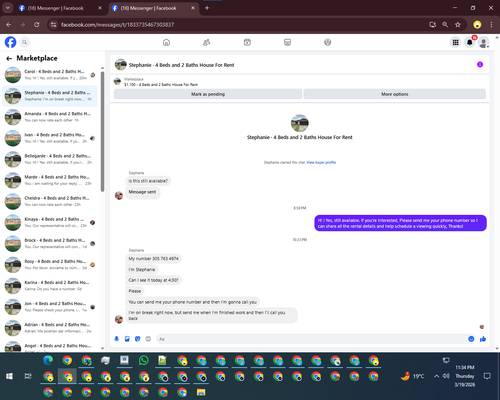Open Marde's conversation in the list
Viewport: 500px width, 400px height.
tap(50, 180)
